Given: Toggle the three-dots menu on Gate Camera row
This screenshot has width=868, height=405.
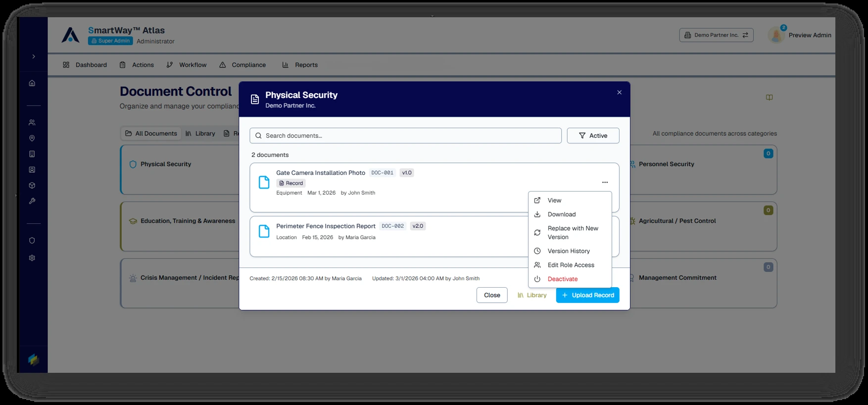Looking at the screenshot, I should 605,182.
